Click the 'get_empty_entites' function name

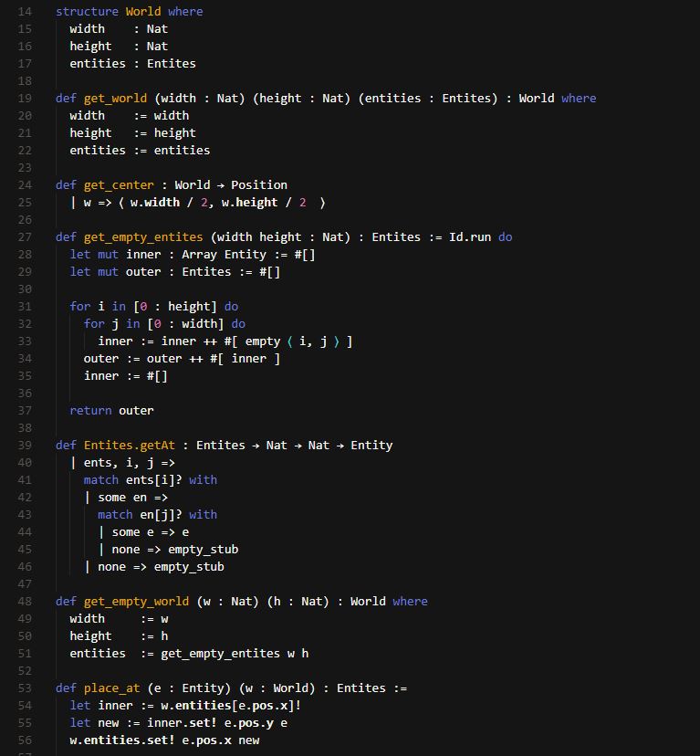click(143, 237)
